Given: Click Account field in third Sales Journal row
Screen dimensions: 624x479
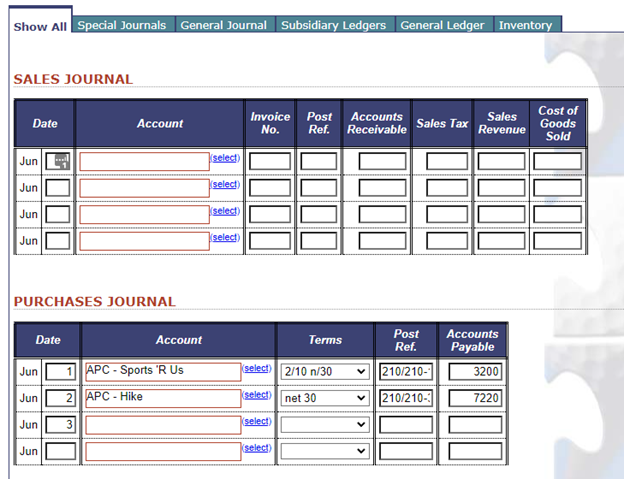Looking at the screenshot, I should click(x=144, y=214).
